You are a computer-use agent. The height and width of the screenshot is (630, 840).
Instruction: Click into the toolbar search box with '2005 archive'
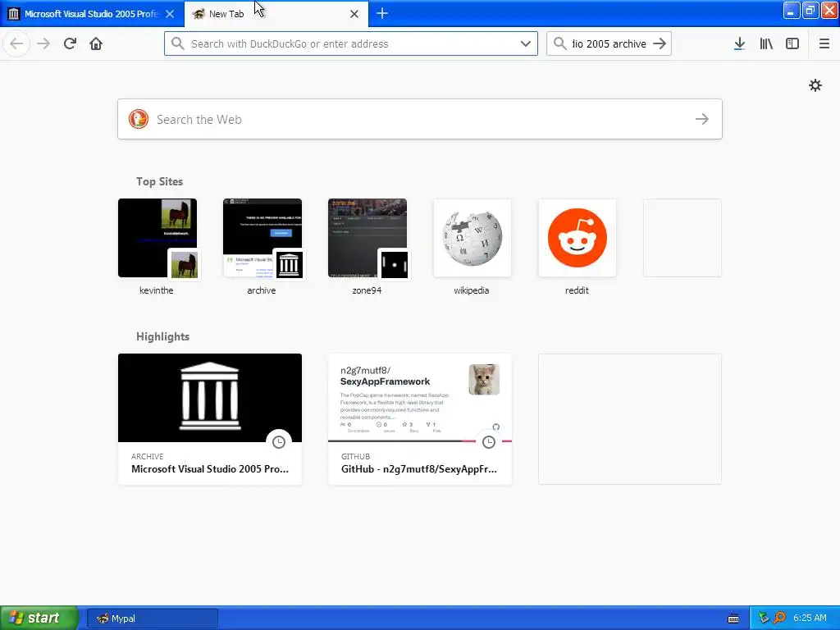(608, 44)
